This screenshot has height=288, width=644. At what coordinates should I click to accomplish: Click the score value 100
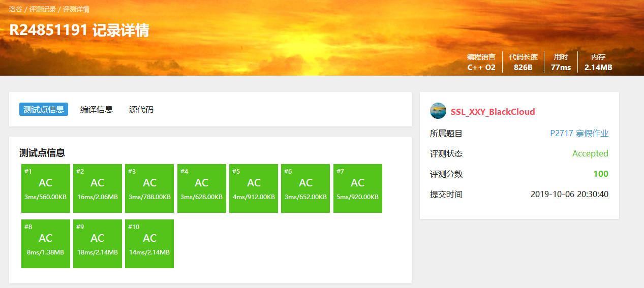(601, 174)
